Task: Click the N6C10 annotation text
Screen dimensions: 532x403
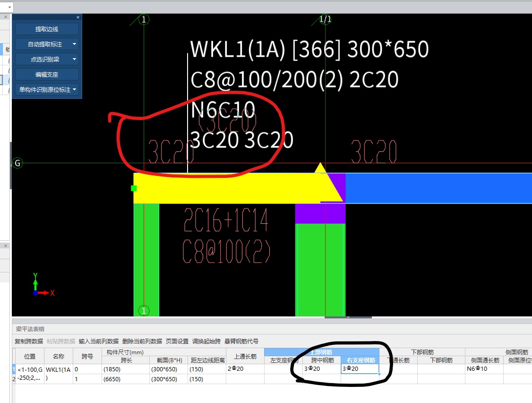Action: tap(223, 110)
